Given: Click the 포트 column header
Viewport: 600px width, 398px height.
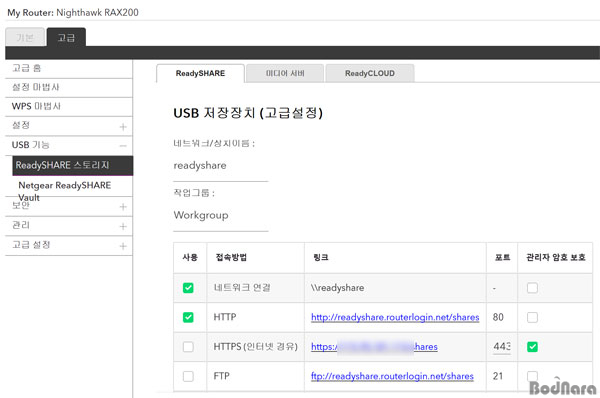Looking at the screenshot, I should pyautogui.click(x=502, y=257).
